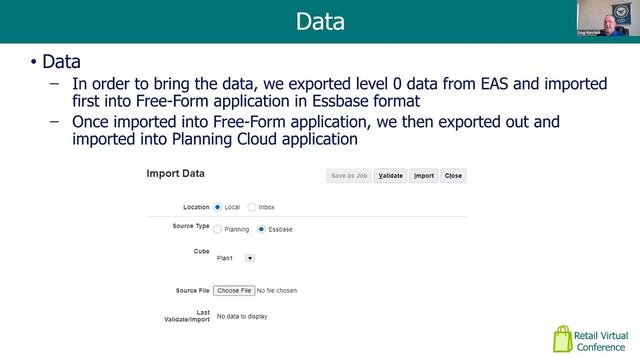This screenshot has width=640, height=360.
Task: Select the Essbase source type option
Action: pos(261,229)
